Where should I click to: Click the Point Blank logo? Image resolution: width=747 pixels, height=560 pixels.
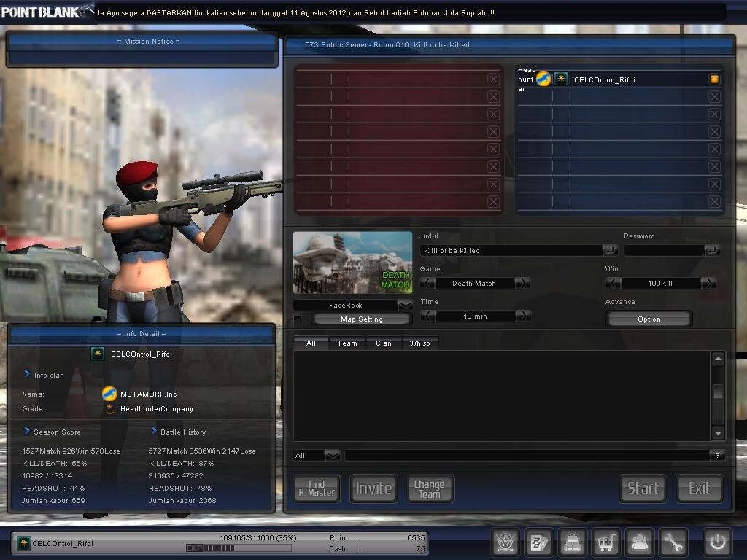[47, 10]
